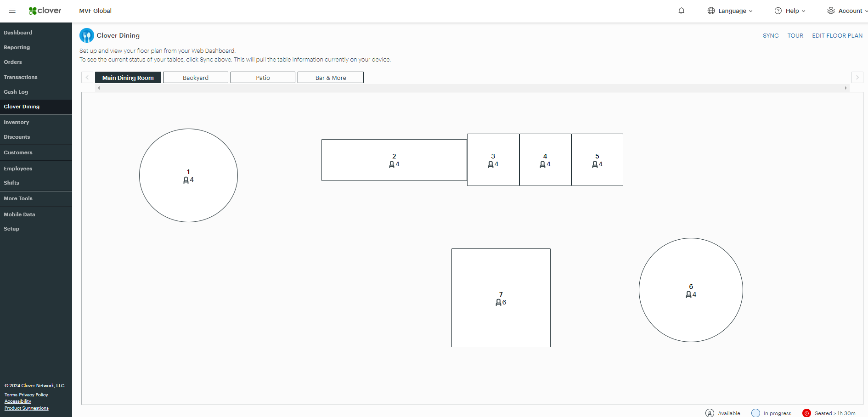The width and height of the screenshot is (868, 417).
Task: Click the left arrow beside floor tabs
Action: click(x=87, y=77)
